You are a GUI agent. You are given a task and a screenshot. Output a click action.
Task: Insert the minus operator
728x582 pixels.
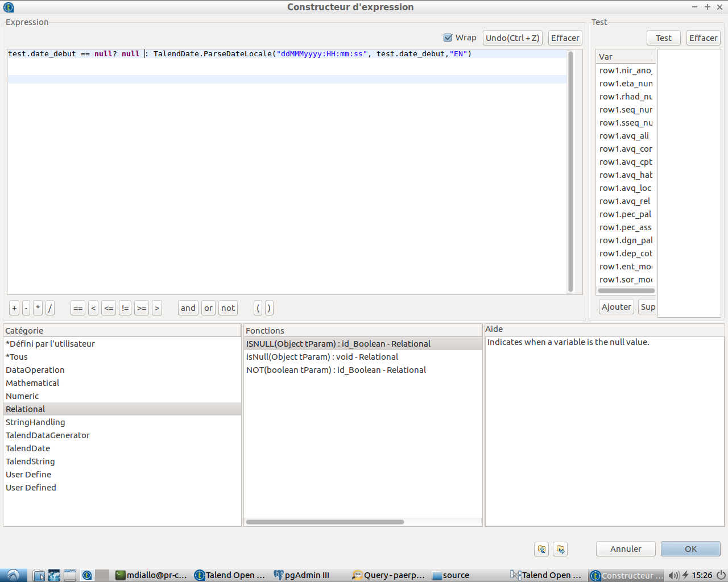[x=26, y=308]
